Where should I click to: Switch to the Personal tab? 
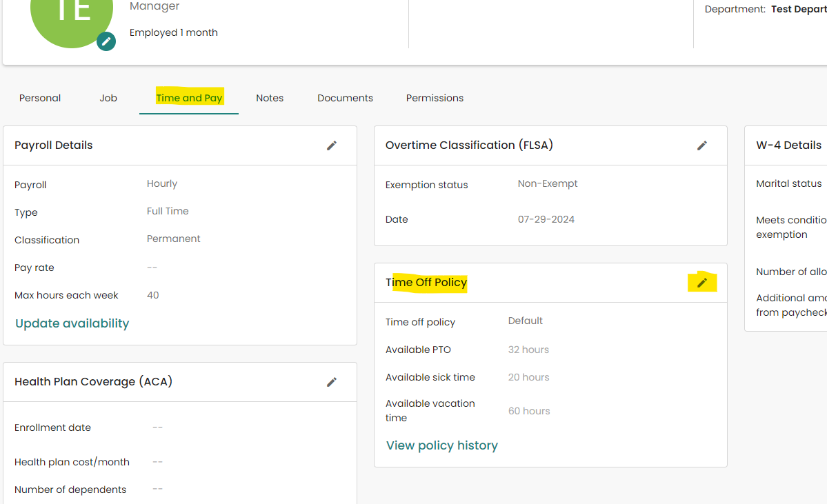[x=39, y=98]
